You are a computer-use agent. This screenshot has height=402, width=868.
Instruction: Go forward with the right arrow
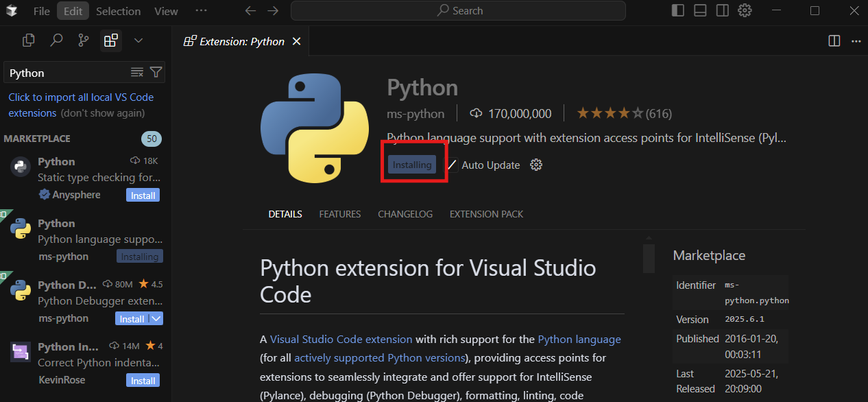[273, 11]
